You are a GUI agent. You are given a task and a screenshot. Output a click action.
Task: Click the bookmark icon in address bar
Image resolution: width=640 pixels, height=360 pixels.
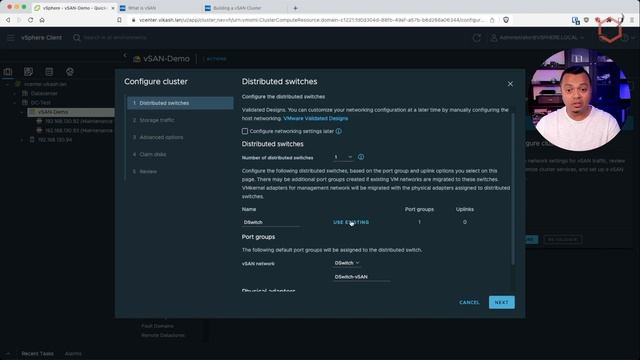[119, 20]
